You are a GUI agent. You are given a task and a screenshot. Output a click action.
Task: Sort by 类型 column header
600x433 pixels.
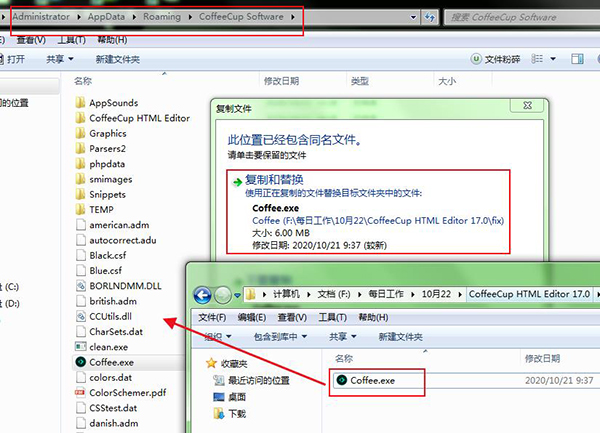tap(360, 81)
